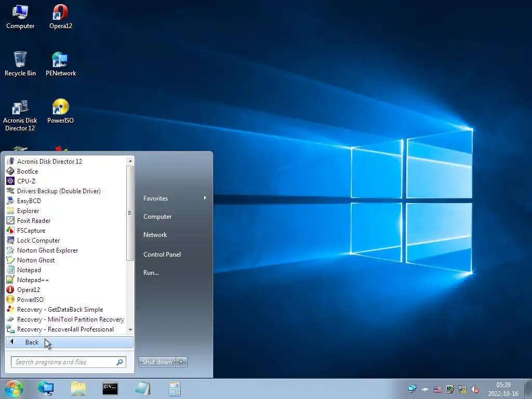The width and height of the screenshot is (532, 399).
Task: Click the Windows Start orb
Action: click(x=14, y=389)
